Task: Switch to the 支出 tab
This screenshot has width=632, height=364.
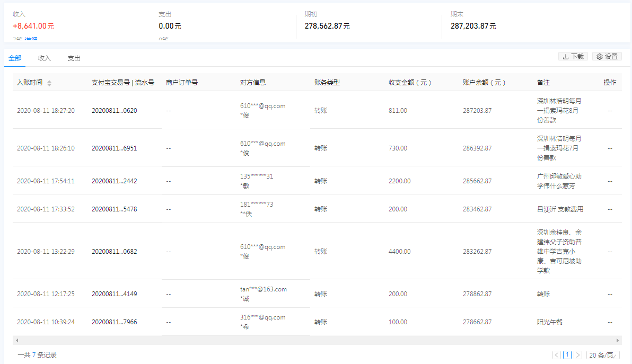Action: [74, 58]
